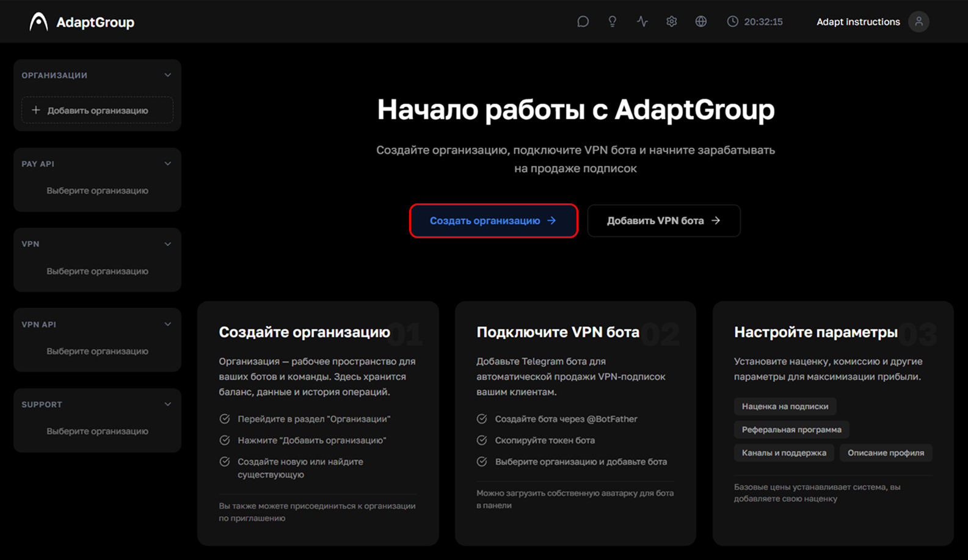Click the "Создать организацию" button
968x560 pixels.
493,220
